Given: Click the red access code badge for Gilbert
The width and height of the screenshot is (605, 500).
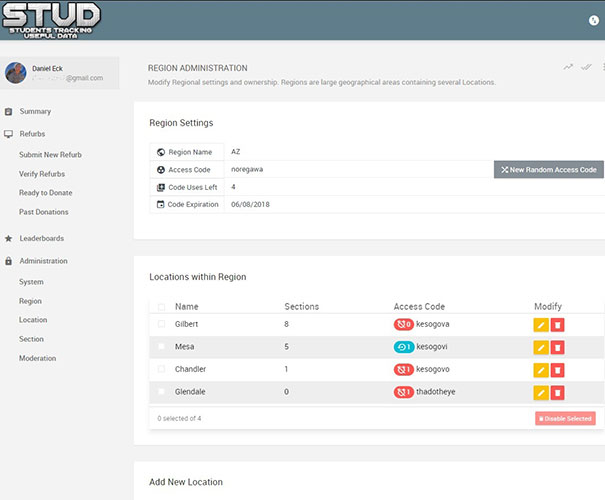Looking at the screenshot, I should (404, 325).
